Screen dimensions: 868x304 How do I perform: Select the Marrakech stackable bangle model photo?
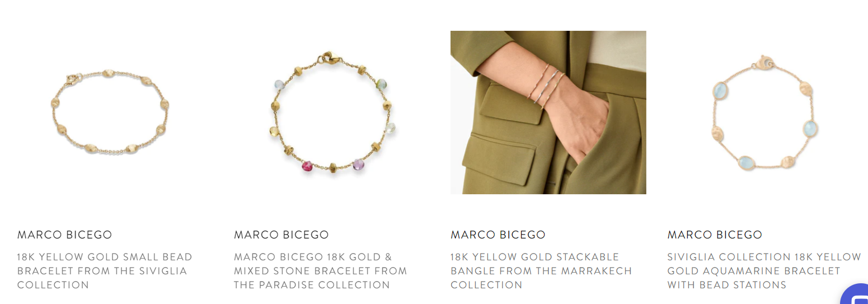pos(548,113)
